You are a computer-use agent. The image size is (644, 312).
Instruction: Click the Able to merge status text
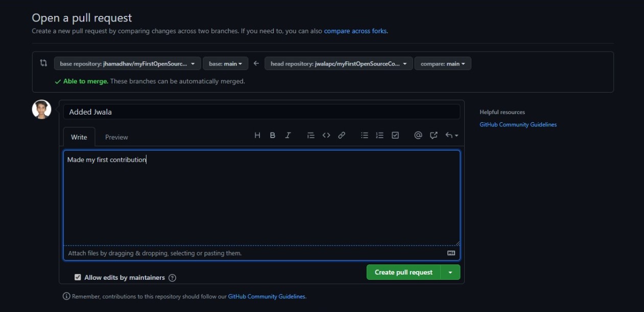coord(85,81)
